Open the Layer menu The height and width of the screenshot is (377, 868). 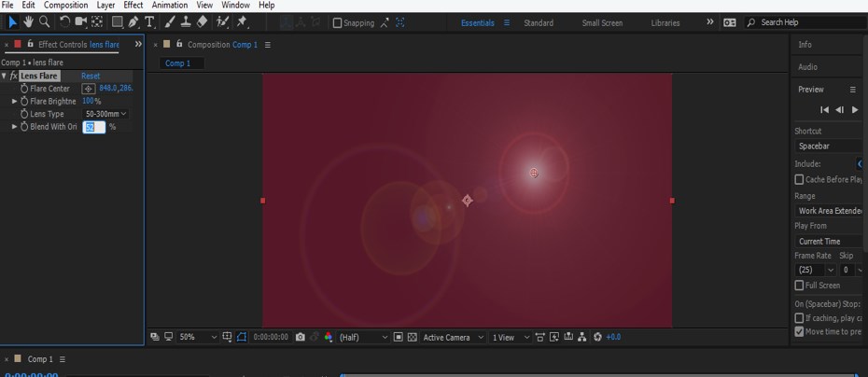coord(105,5)
